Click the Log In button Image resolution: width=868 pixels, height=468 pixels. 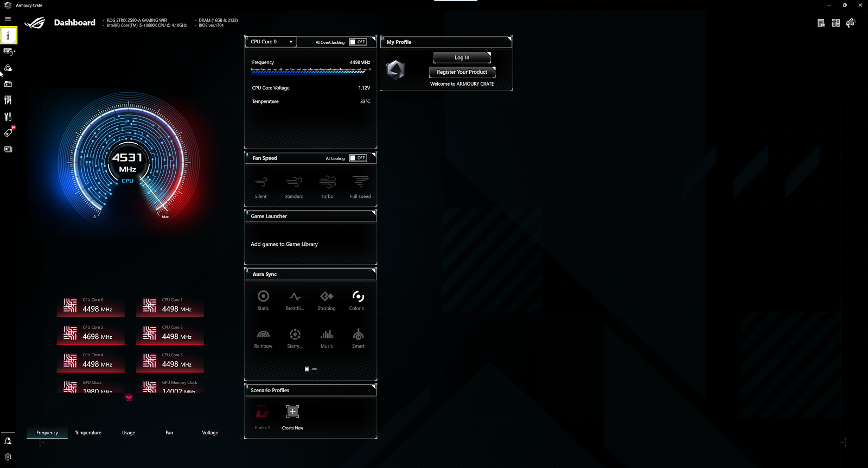click(462, 57)
